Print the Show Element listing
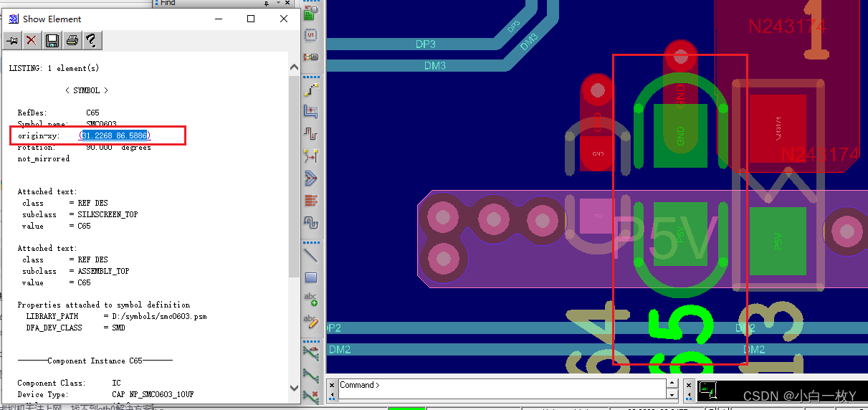This screenshot has width=868, height=410. [72, 41]
